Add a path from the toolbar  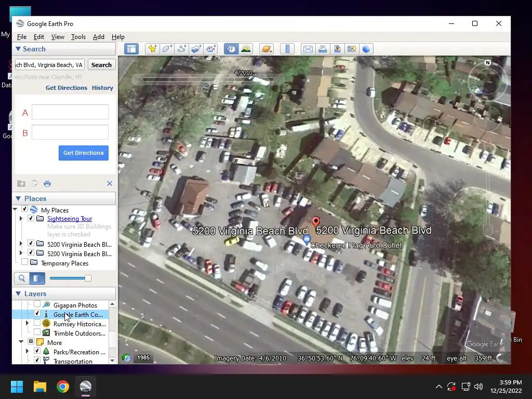point(181,49)
